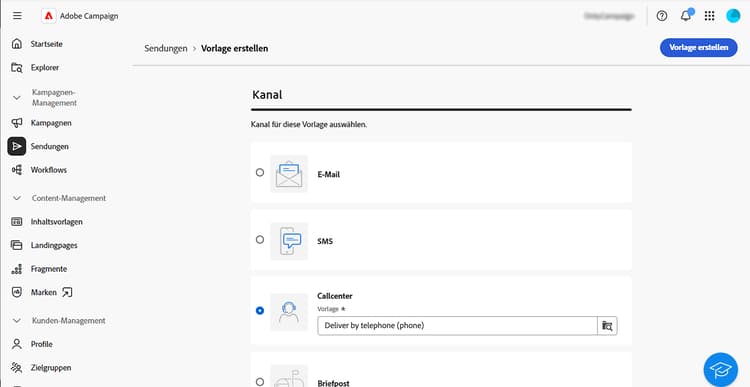Click the E-Mail channel label
This screenshot has height=387, width=750.
pos(329,175)
